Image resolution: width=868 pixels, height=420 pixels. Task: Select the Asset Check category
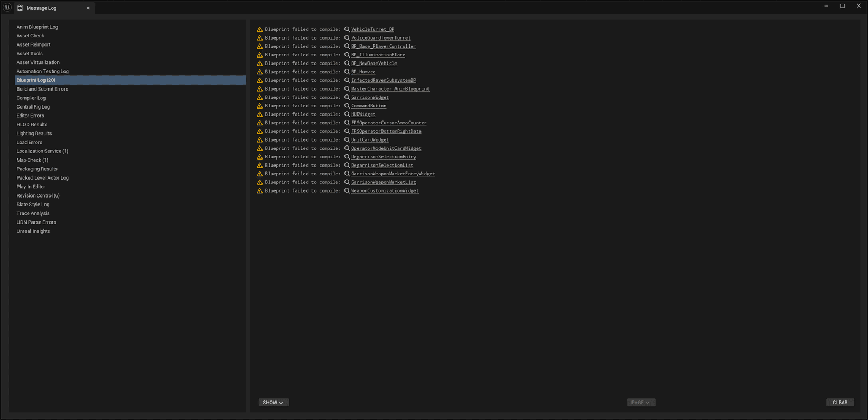pyautogui.click(x=130, y=36)
